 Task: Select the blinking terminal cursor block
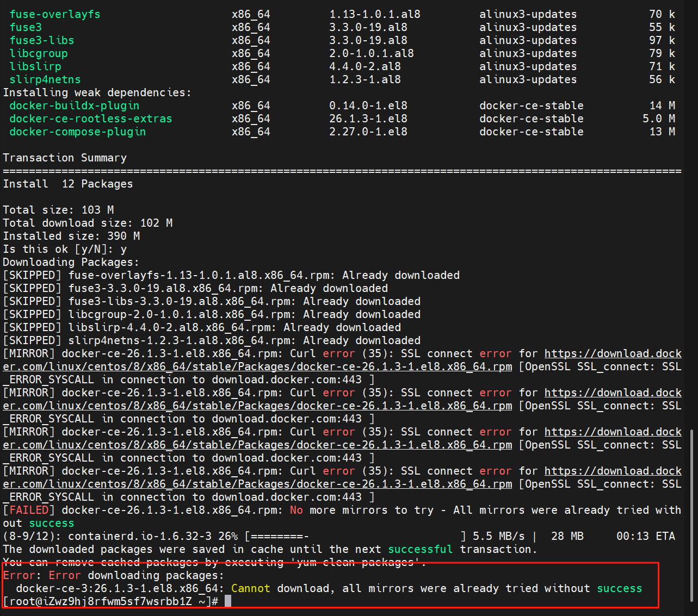(x=227, y=600)
